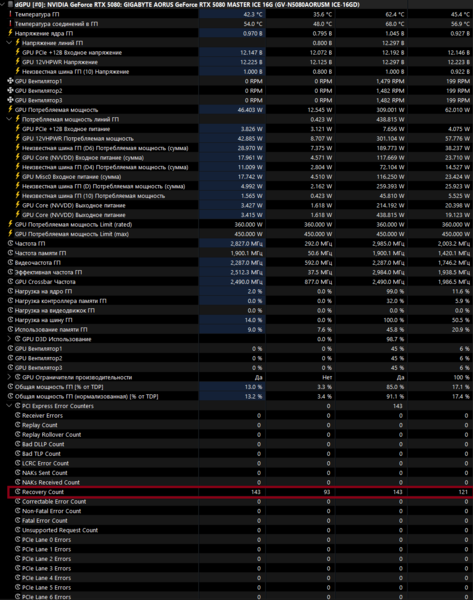Select the Температура соединений в ГП row
473x600 pixels.
pyautogui.click(x=236, y=24)
